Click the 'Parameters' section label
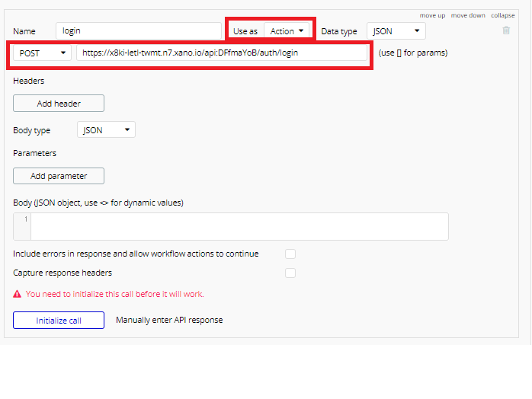 (x=34, y=153)
